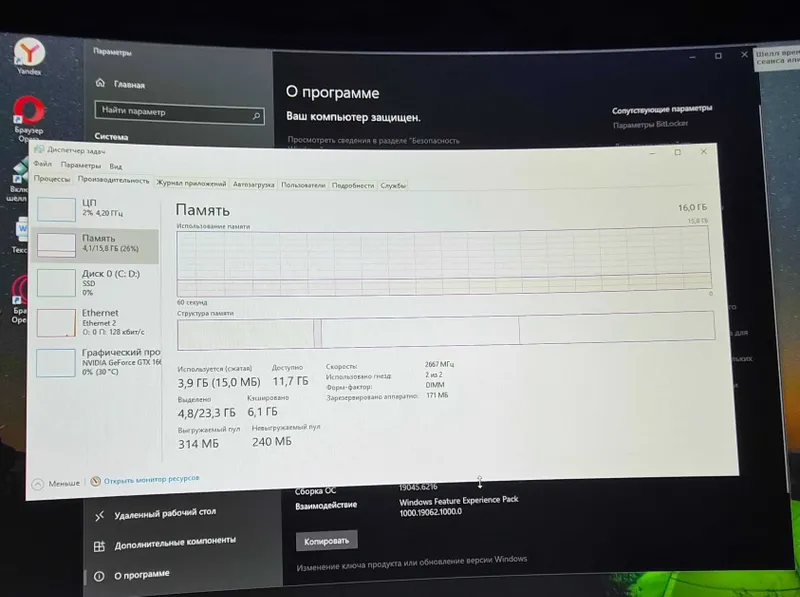Click the Home icon next to Главная
Screen dimensions: 800x597
coord(100,83)
